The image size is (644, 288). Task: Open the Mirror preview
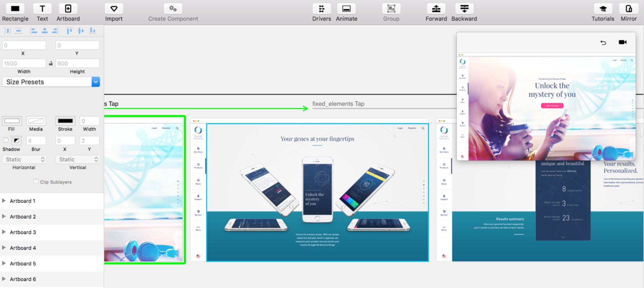(628, 9)
